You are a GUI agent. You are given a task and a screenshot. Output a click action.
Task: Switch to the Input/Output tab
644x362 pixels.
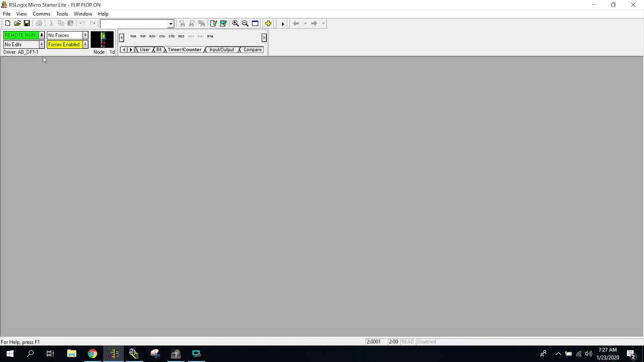[222, 50]
